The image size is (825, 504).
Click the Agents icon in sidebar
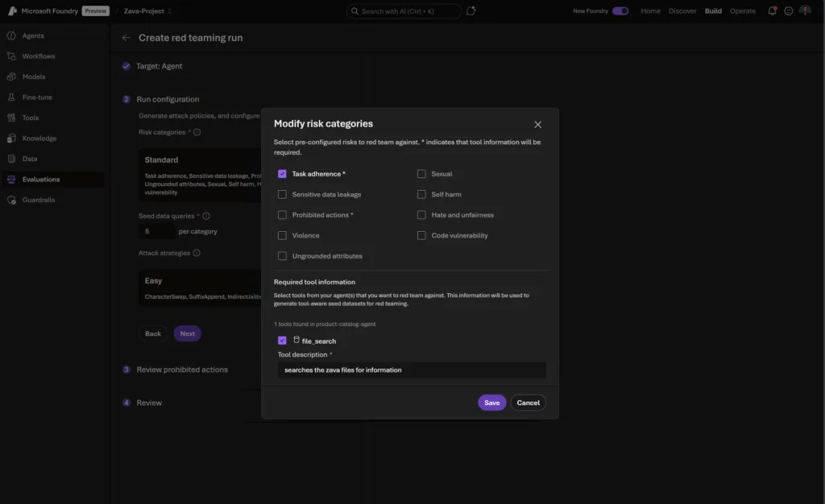(x=11, y=36)
